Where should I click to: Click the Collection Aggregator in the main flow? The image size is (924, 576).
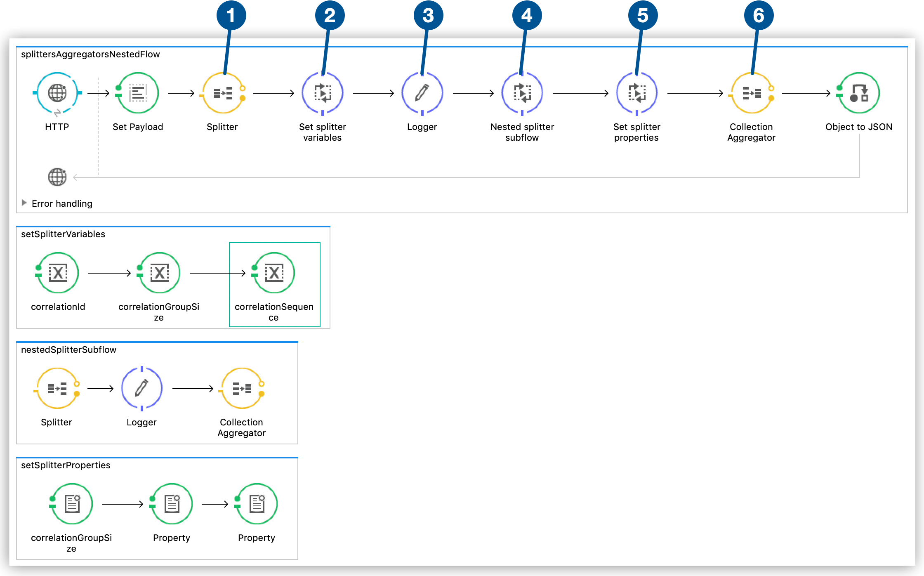(x=751, y=93)
